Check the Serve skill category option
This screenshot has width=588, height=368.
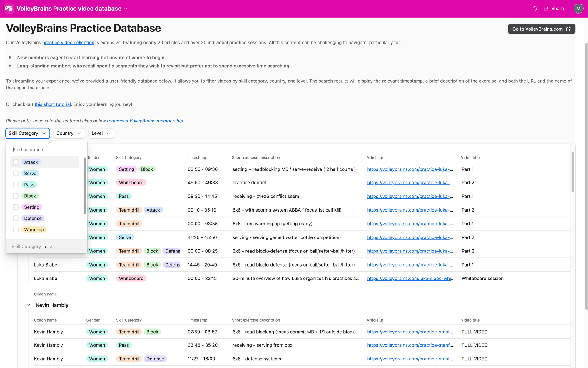click(x=16, y=173)
